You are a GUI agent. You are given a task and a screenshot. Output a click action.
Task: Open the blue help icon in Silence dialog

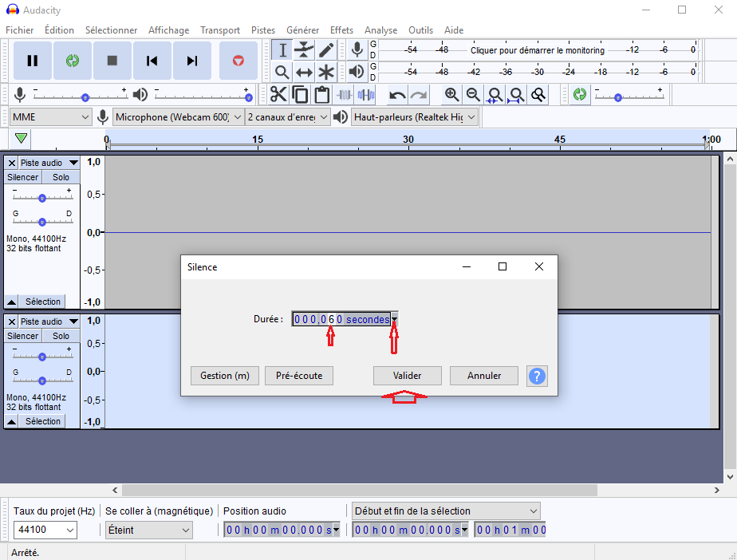click(537, 376)
